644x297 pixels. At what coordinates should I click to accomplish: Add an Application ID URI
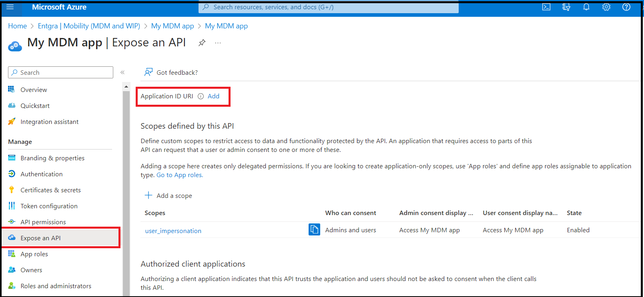pyautogui.click(x=213, y=96)
